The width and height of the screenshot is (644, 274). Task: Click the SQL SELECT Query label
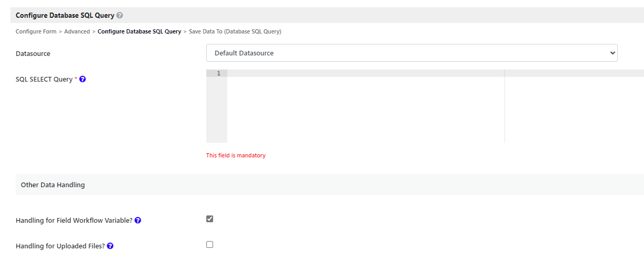pos(44,79)
